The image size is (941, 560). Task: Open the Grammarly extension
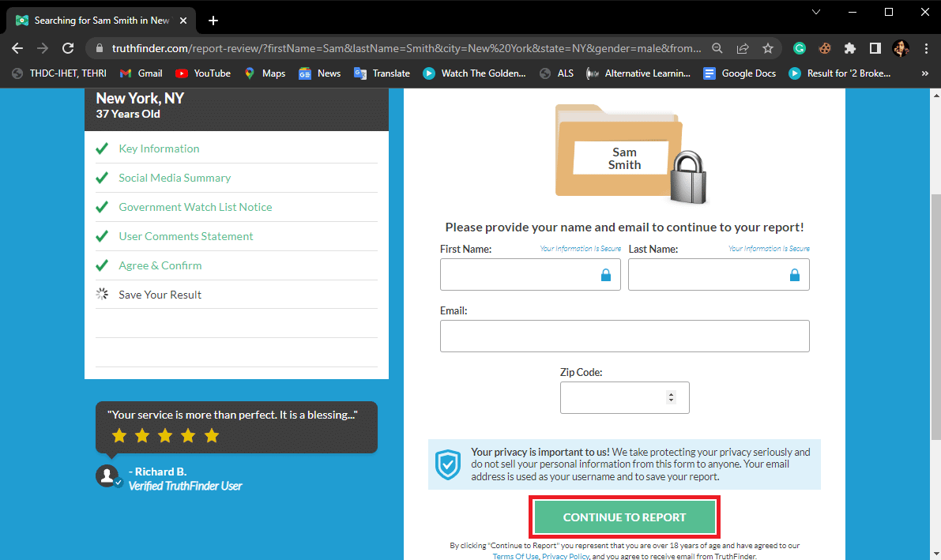pyautogui.click(x=800, y=48)
